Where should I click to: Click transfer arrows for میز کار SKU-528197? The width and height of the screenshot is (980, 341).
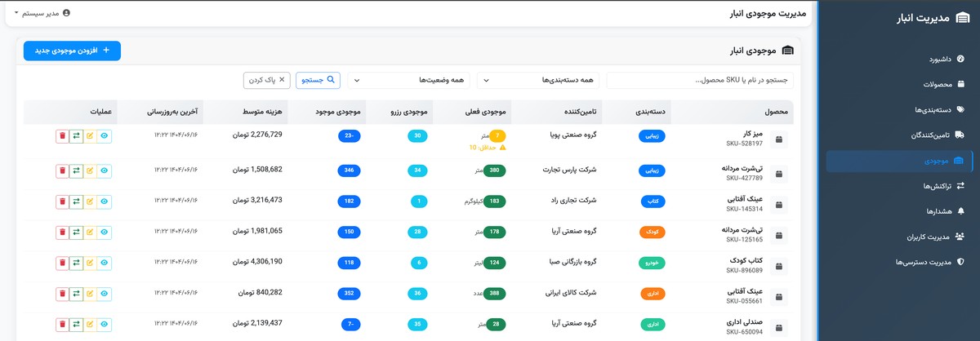point(76,136)
